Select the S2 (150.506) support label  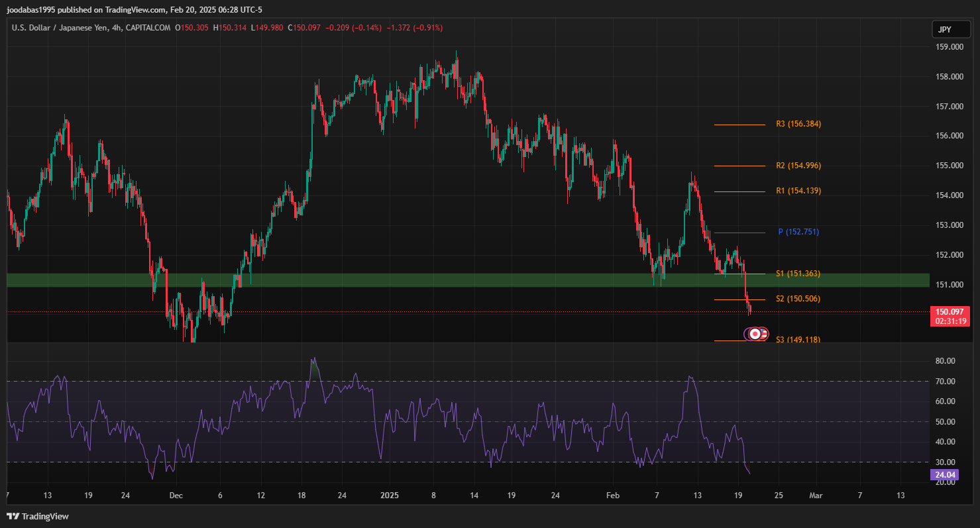click(798, 299)
